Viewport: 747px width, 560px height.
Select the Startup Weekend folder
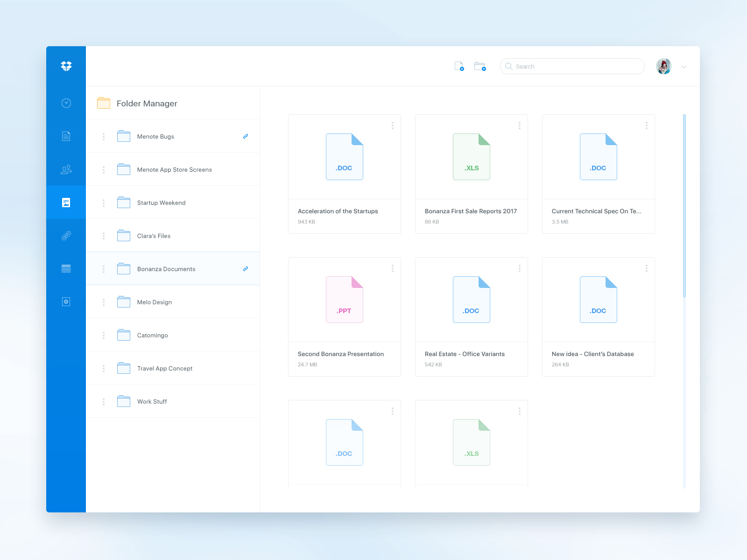coord(161,203)
